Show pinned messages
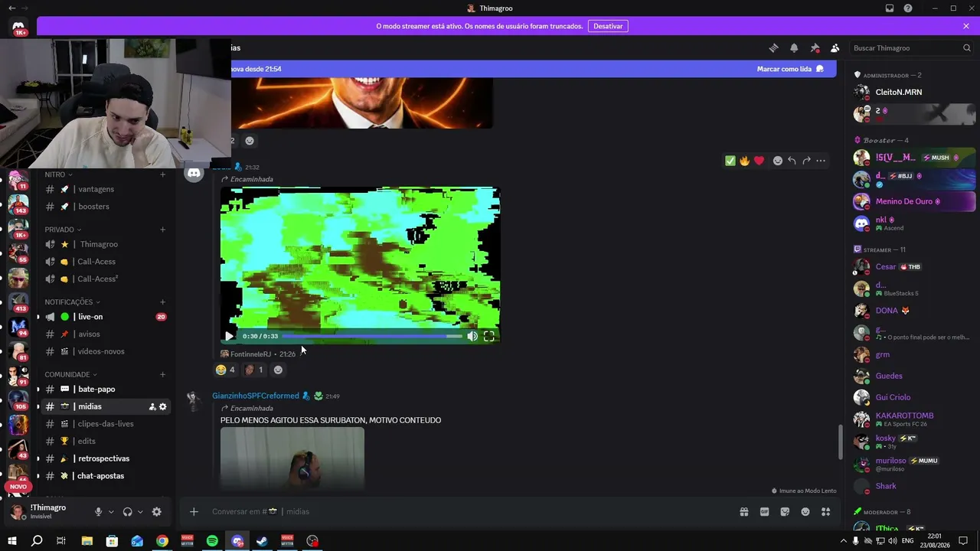This screenshot has width=980, height=551. tap(815, 47)
